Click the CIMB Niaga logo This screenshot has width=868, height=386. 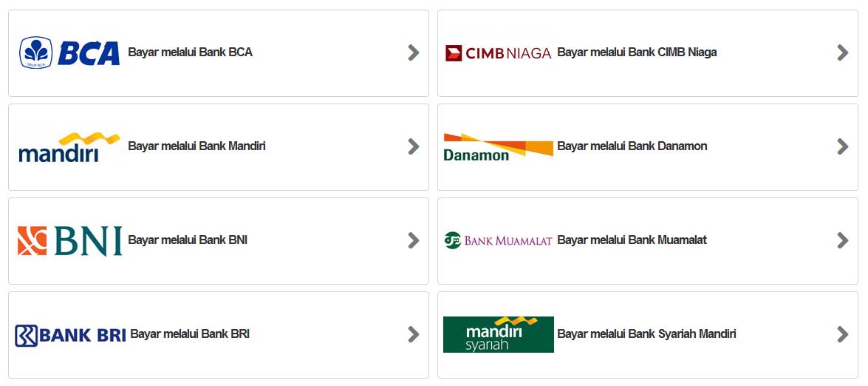498,53
